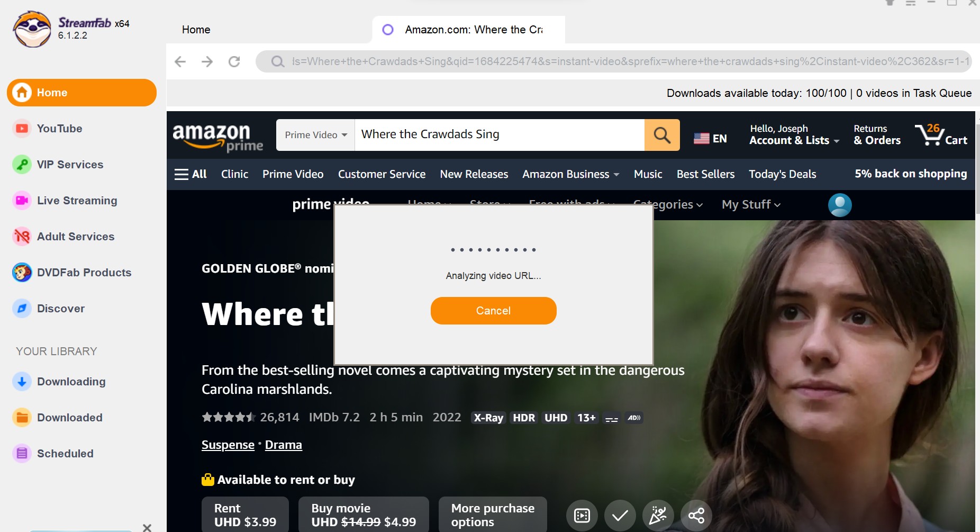Click the address bar URL field
Screen dimensions: 980x532
pyautogui.click(x=614, y=61)
